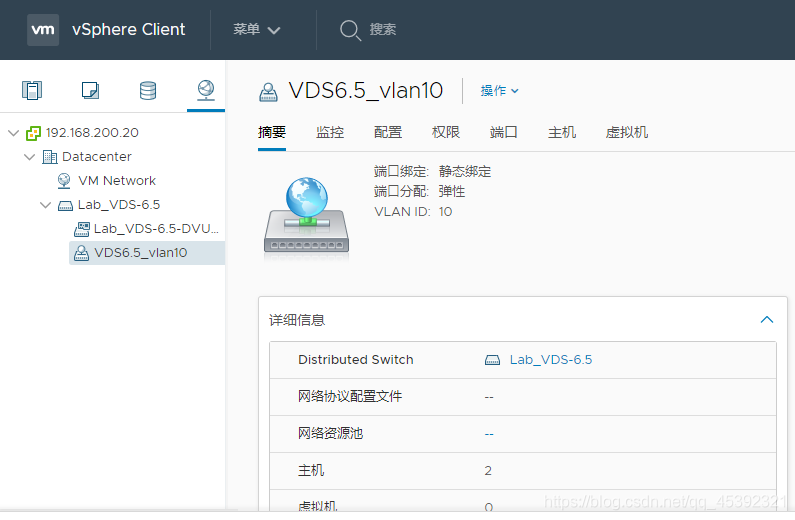Click the vSphere Client title

[129, 29]
